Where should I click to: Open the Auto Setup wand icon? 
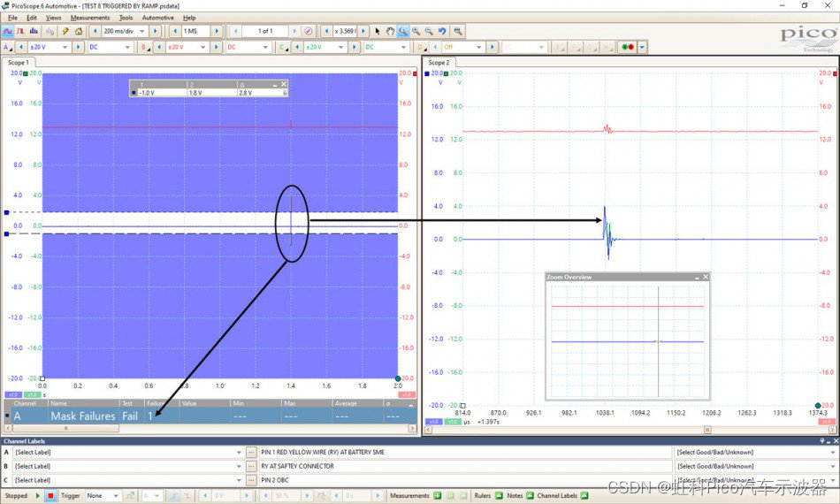(65, 32)
